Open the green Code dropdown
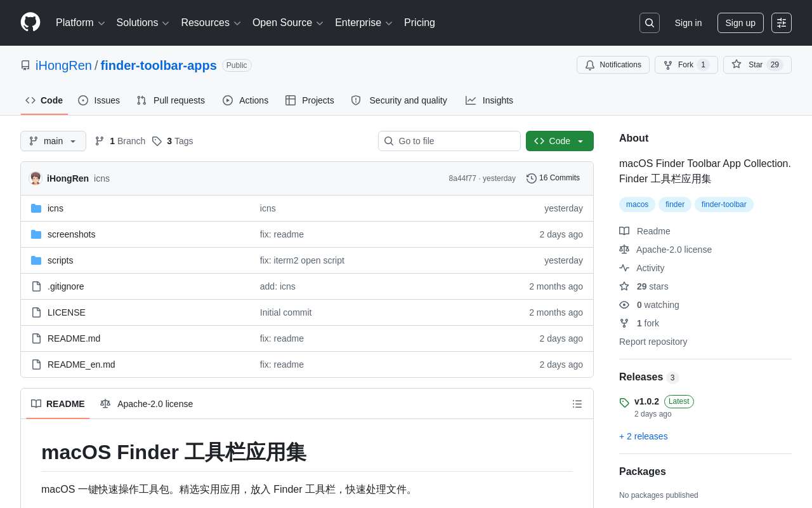Viewport: 812px width, 508px height. point(560,141)
